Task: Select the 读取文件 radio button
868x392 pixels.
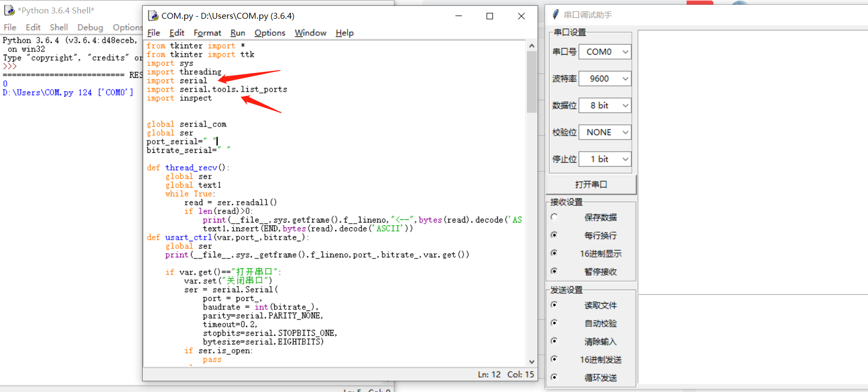Action: tap(554, 305)
